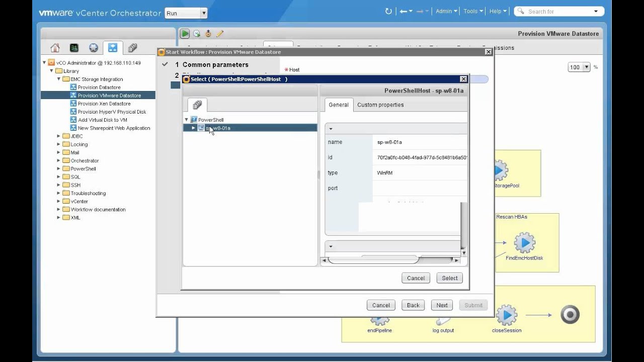Click the green Start workflow play icon

[185, 34]
